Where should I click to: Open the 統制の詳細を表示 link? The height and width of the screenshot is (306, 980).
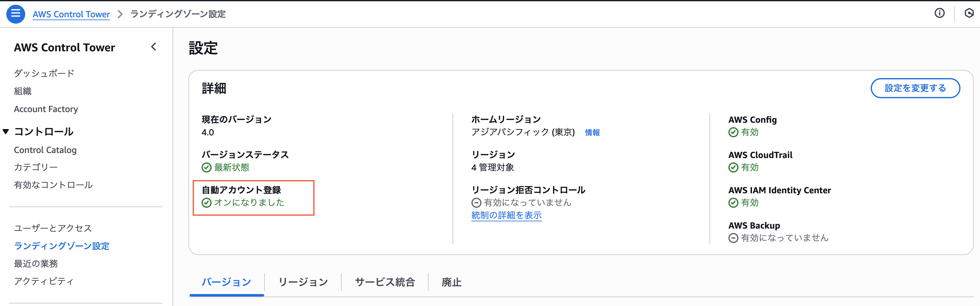(x=506, y=216)
